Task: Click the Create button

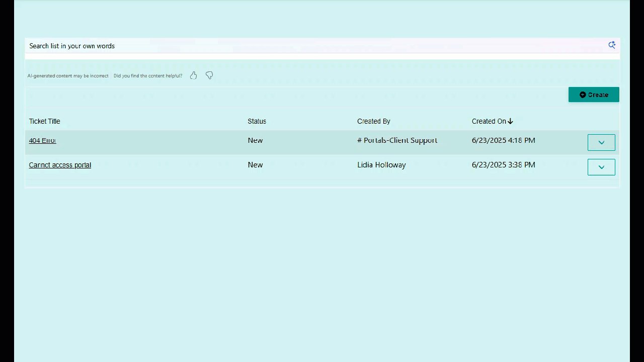Action: [x=594, y=95]
